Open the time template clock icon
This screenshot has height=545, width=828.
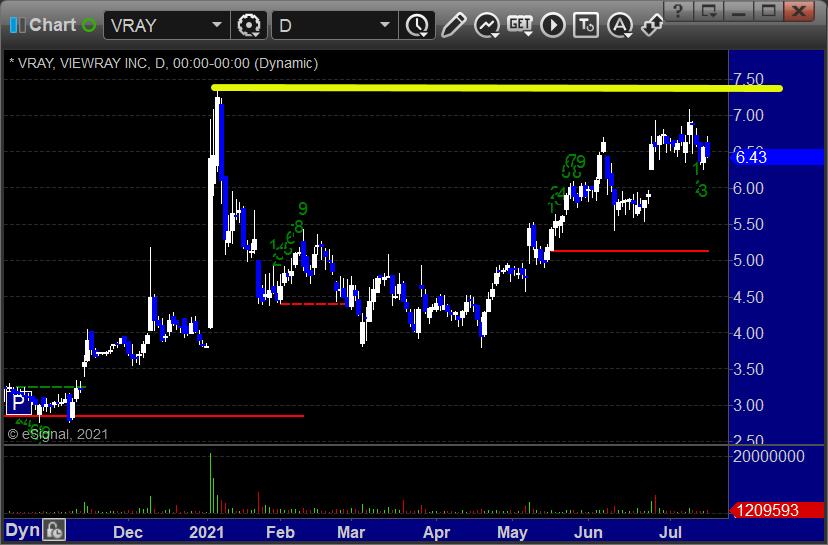417,25
